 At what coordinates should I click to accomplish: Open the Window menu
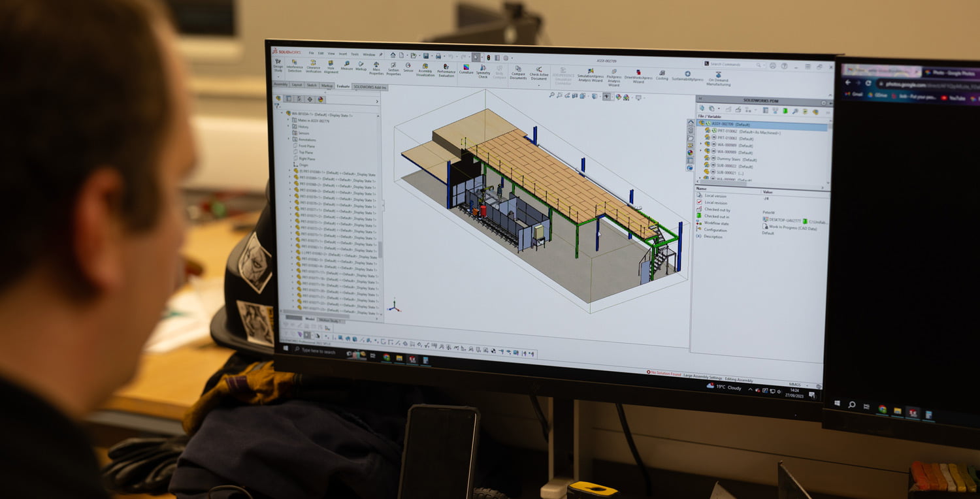pyautogui.click(x=369, y=55)
